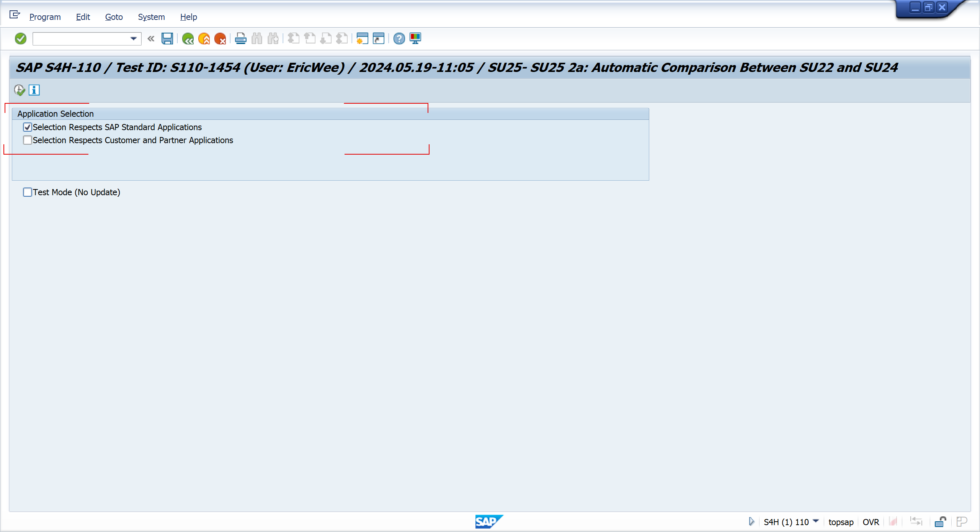Viewport: 980px width, 532px height.
Task: Open the S4H (1) 110 system dropdown
Action: pos(816,522)
